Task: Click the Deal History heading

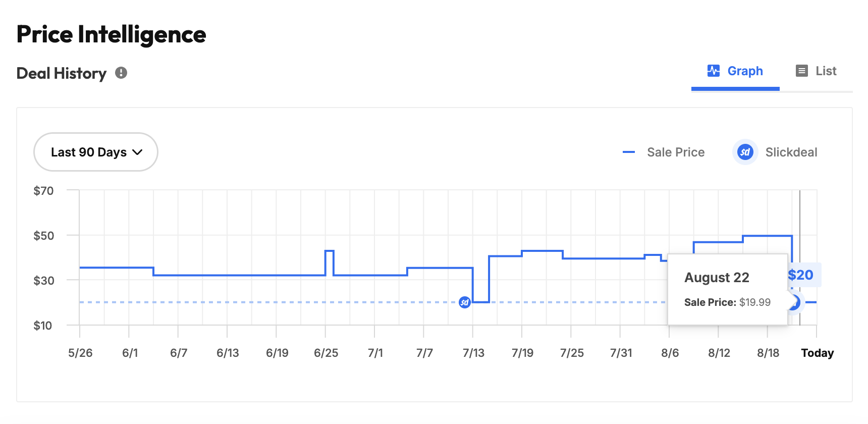Action: pyautogui.click(x=62, y=73)
